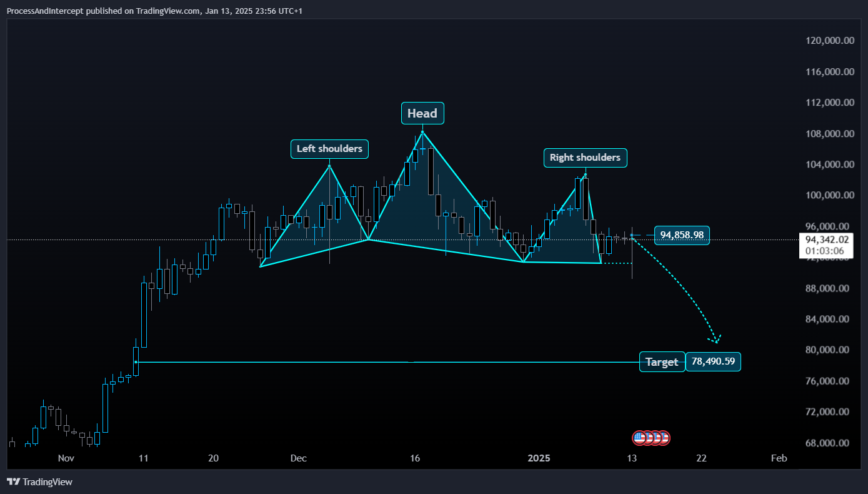Click the TradingView logo
Viewport: 868px width, 494px height.
(x=39, y=481)
